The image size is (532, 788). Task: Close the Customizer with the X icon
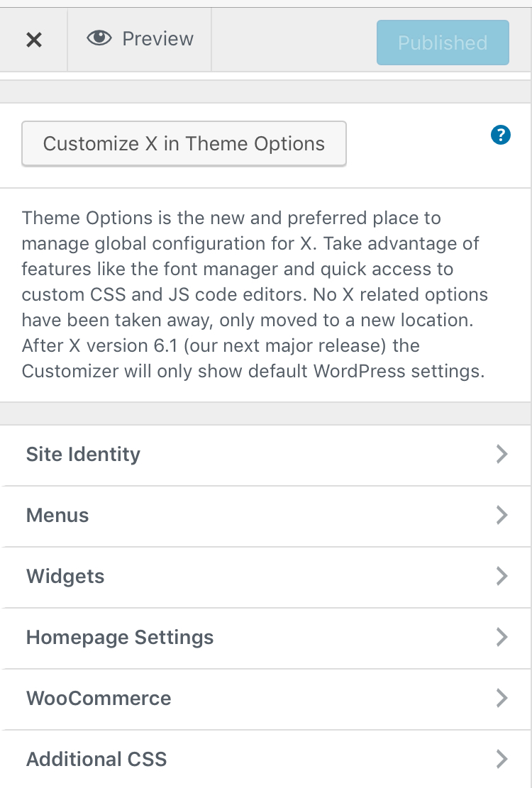click(33, 39)
